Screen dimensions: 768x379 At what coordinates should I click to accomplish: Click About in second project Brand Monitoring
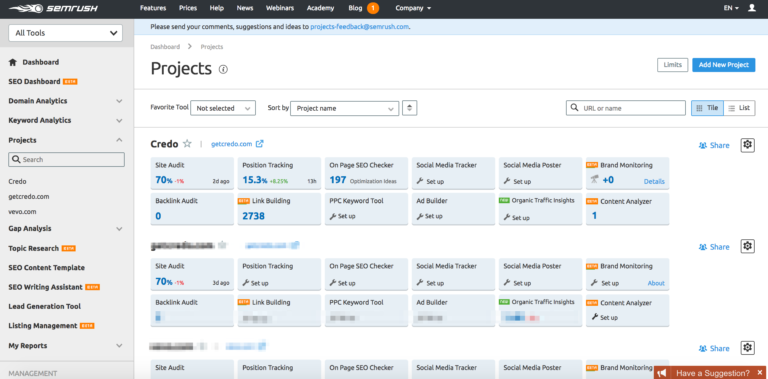(x=656, y=283)
